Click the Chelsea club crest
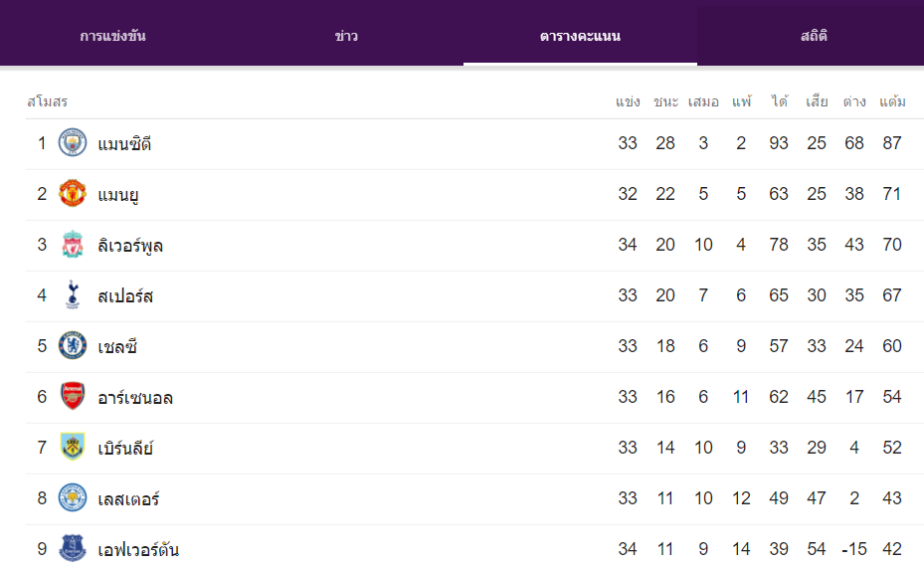Image resolution: width=924 pixels, height=568 pixels. (73, 345)
